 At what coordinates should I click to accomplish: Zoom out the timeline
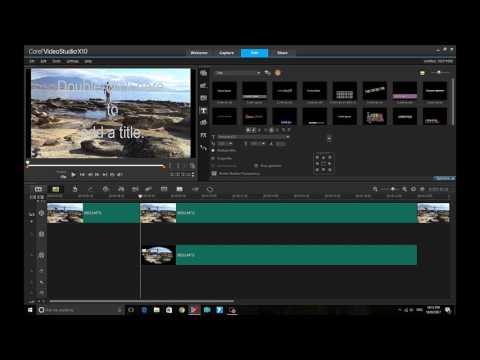pos(375,189)
